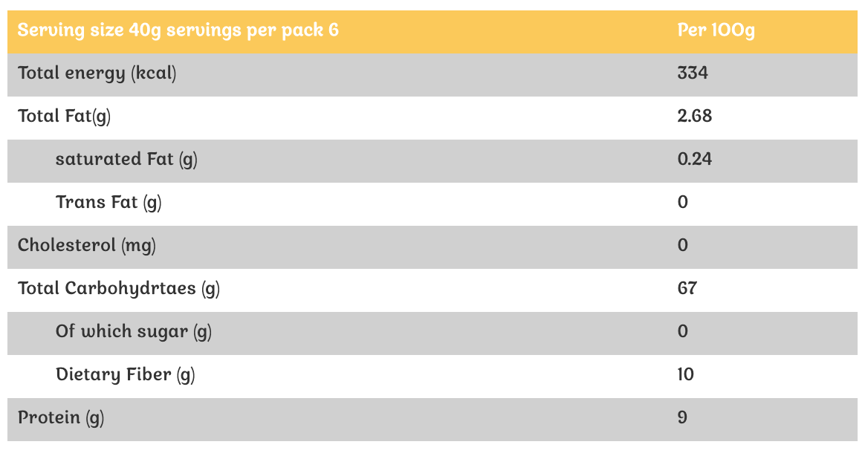The image size is (868, 456).
Task: Select the sugar row's 0 value
Action: [683, 332]
